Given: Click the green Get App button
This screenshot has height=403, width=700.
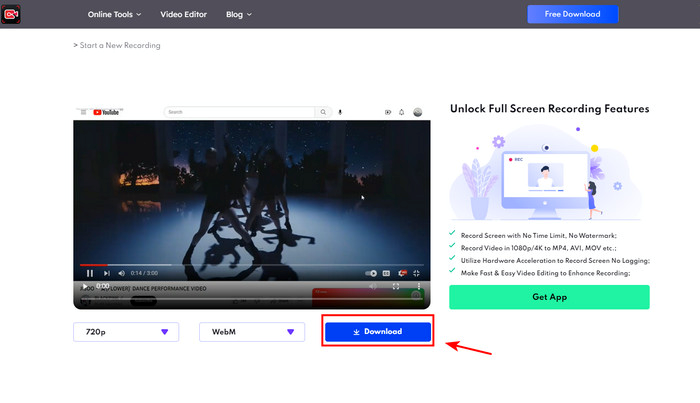Looking at the screenshot, I should [549, 297].
